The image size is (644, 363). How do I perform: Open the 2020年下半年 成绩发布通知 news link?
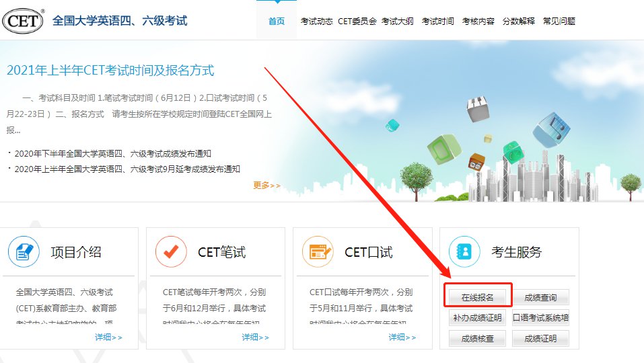(112, 154)
